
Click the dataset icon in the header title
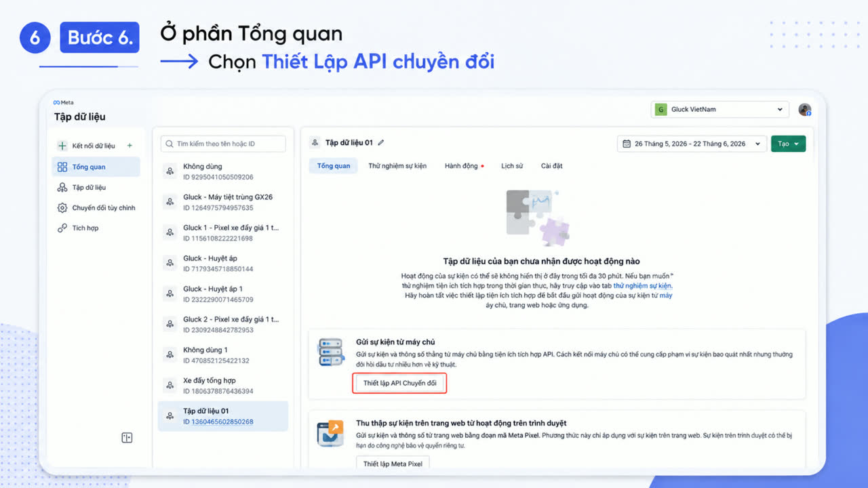(x=315, y=143)
